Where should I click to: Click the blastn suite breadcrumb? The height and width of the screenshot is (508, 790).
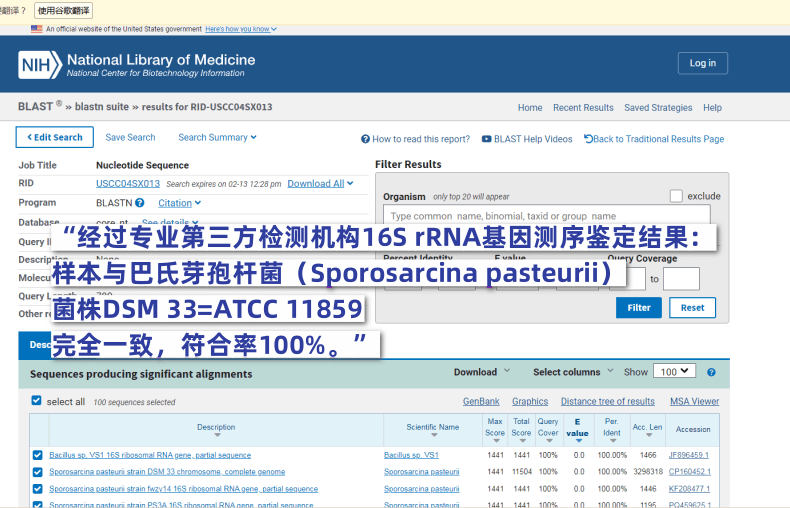(102, 107)
